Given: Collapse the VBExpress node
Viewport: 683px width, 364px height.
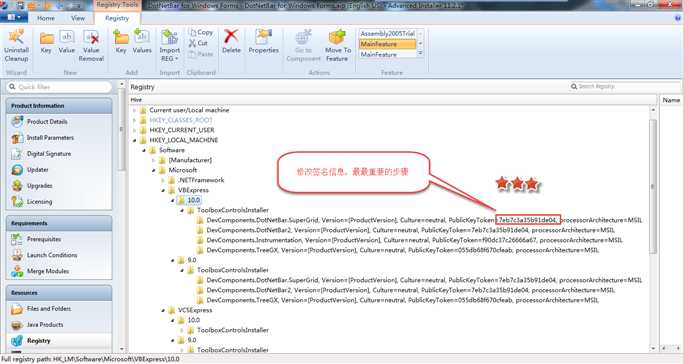Looking at the screenshot, I should [x=163, y=190].
